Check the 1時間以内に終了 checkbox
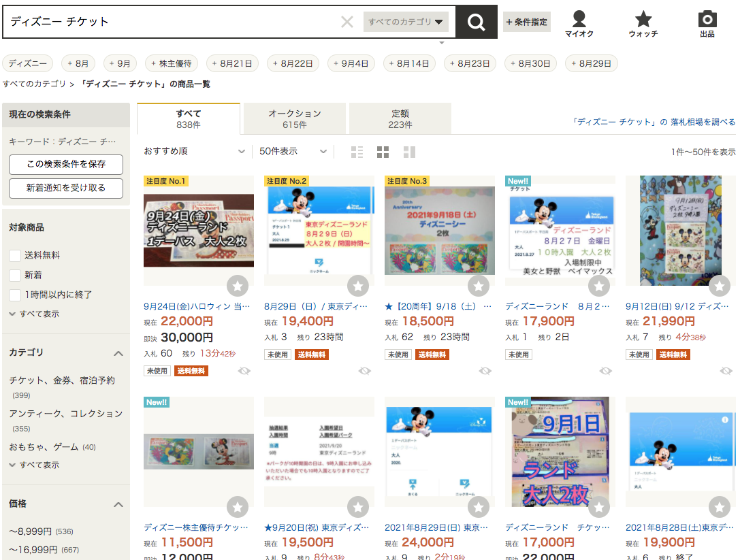Viewport: 740px width, 560px height. 15,295
